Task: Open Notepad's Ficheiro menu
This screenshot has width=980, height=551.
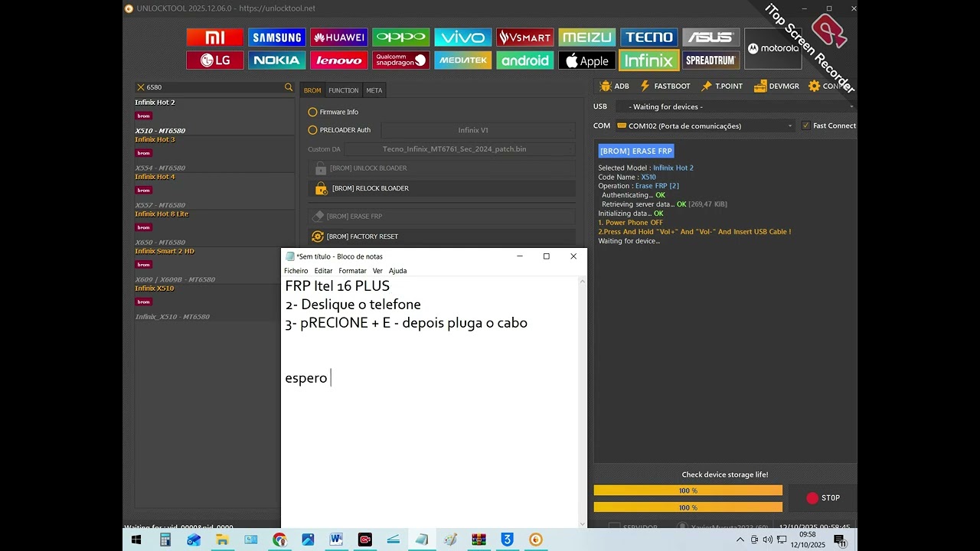Action: click(296, 271)
